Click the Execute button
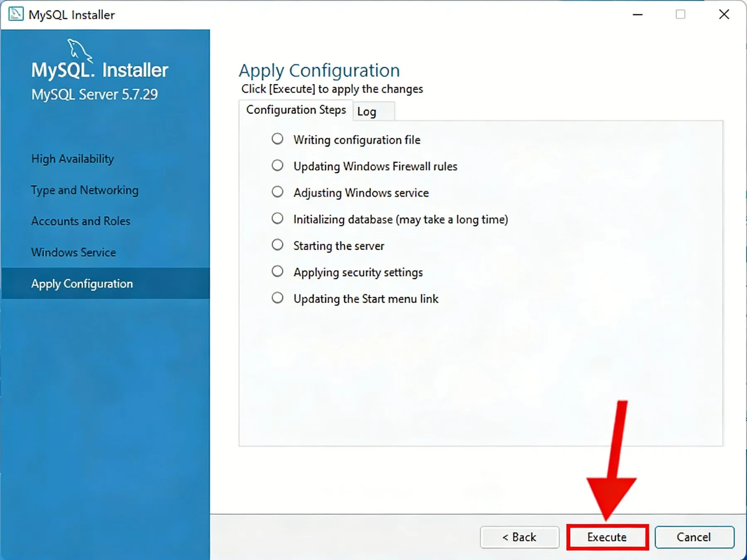Viewport: 747px width, 560px height. (x=607, y=537)
